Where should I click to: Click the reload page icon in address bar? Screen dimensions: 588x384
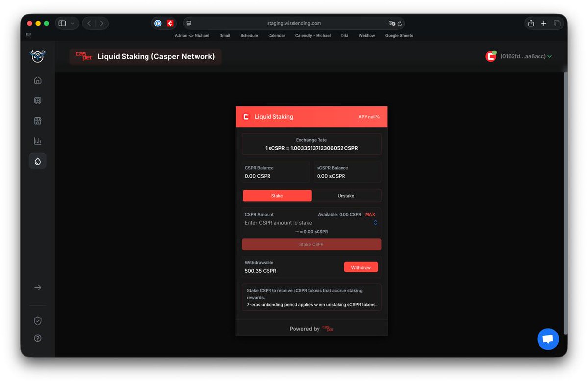pos(400,23)
